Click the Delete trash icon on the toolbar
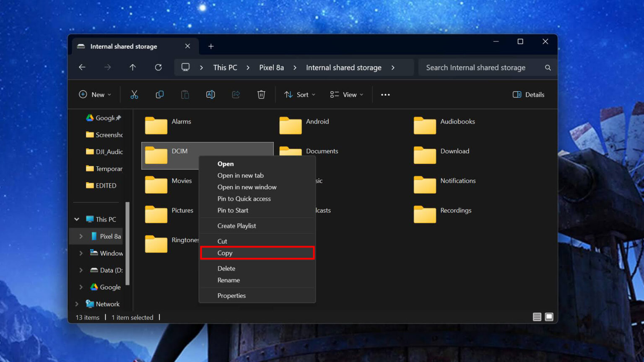Viewport: 644px width, 362px height. pos(261,94)
